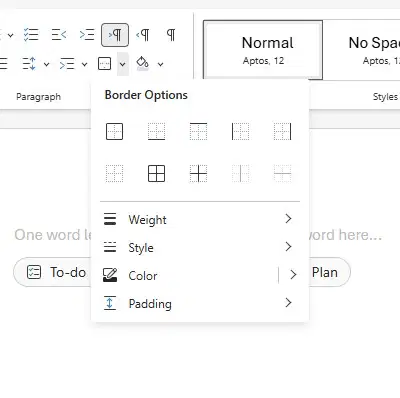The width and height of the screenshot is (400, 398).
Task: Set right-to-left text direction
Action: 143,35
